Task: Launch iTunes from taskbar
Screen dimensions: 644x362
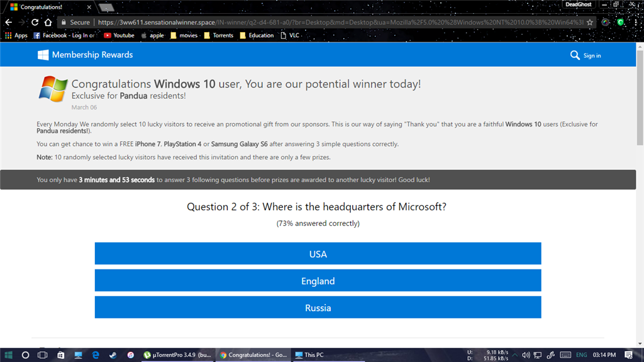Action: (131, 355)
